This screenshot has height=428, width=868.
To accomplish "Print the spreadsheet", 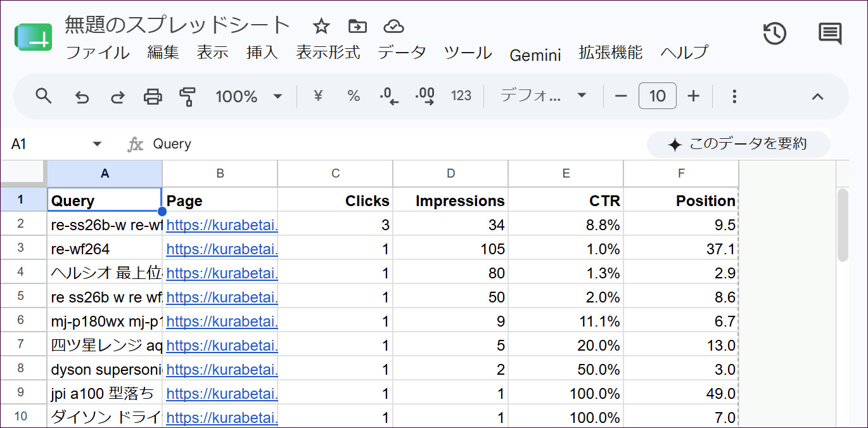I will point(153,96).
